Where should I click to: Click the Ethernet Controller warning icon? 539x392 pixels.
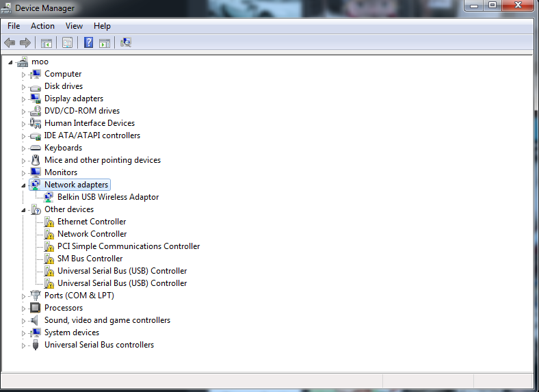coord(49,222)
